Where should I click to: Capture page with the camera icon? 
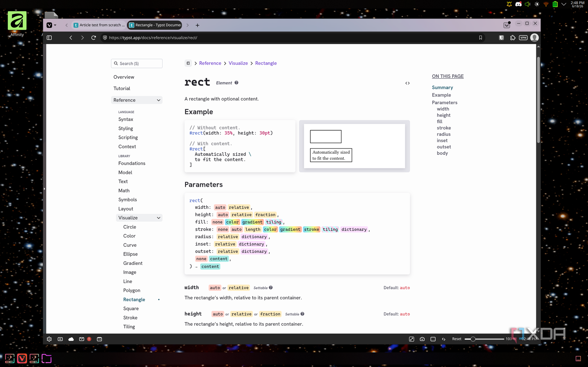point(422,339)
